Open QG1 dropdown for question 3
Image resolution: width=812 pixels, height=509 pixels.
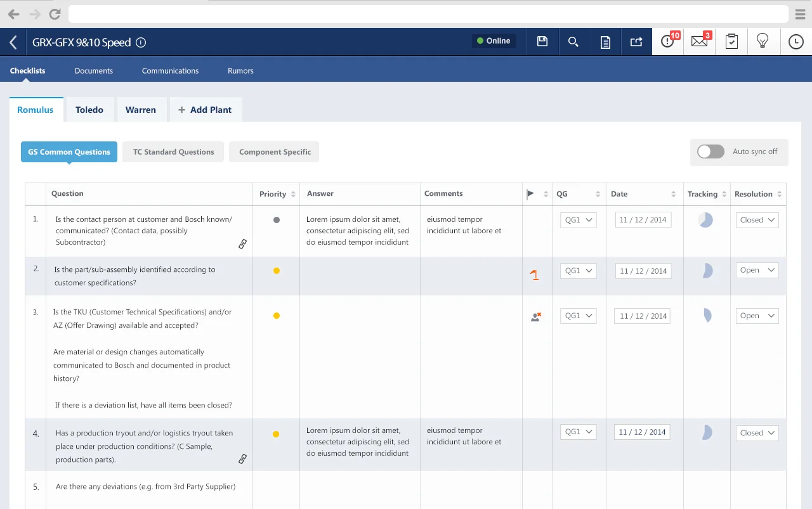click(x=579, y=316)
